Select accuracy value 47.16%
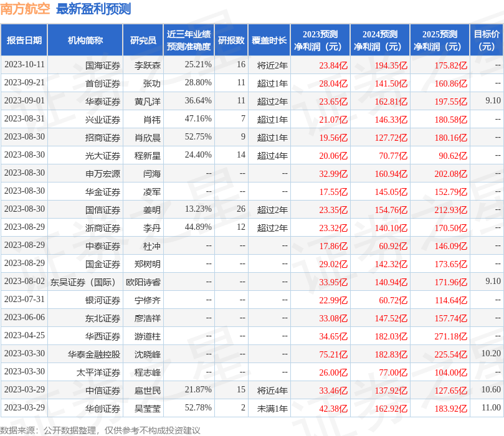 pyautogui.click(x=198, y=118)
